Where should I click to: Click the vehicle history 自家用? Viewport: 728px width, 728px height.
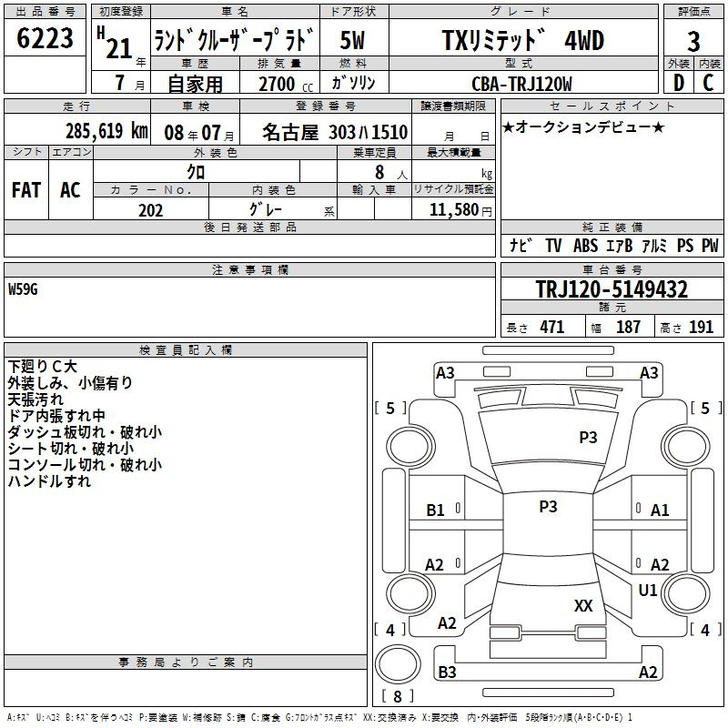click(x=195, y=84)
